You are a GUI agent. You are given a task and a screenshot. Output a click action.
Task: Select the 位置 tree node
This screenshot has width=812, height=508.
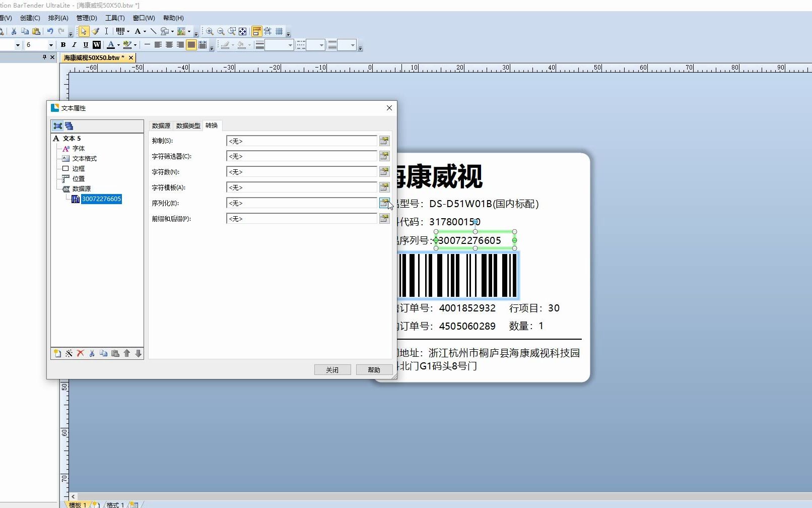point(79,178)
